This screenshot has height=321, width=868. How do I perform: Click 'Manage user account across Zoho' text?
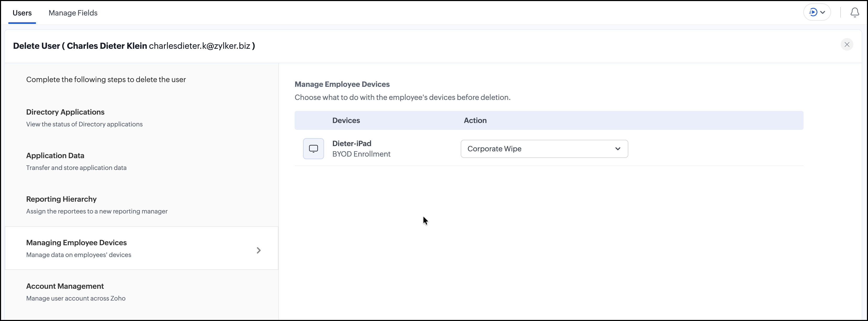click(x=76, y=298)
